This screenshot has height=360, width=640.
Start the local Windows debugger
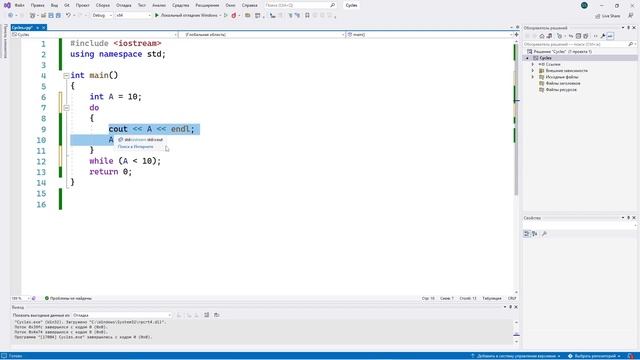pos(186,15)
